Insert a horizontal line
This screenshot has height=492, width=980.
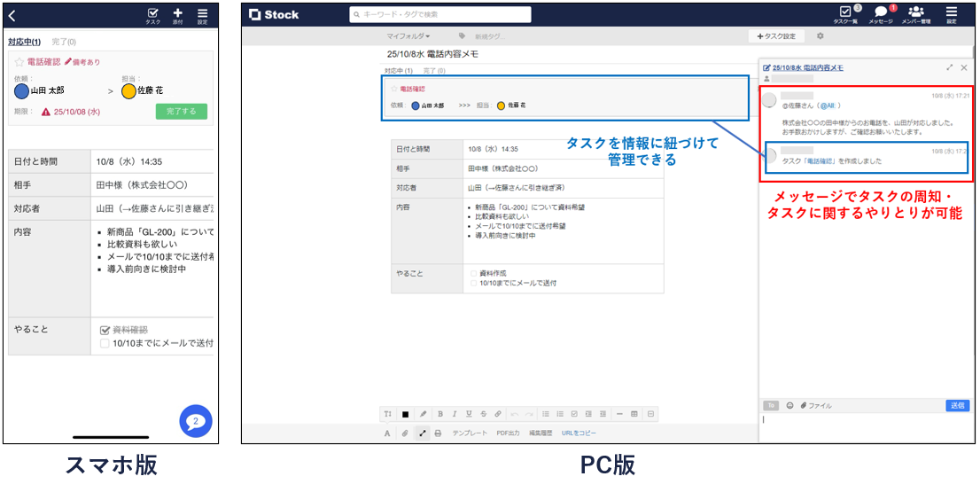pos(619,414)
